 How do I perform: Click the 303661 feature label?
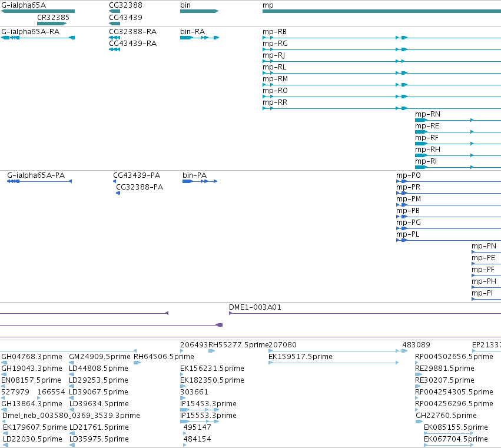click(x=194, y=392)
